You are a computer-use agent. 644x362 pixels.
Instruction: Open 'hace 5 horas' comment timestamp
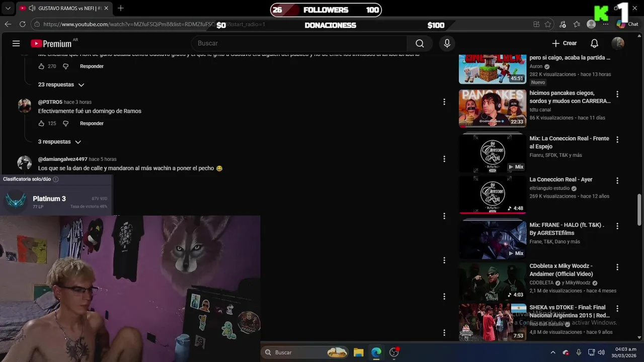click(x=103, y=159)
